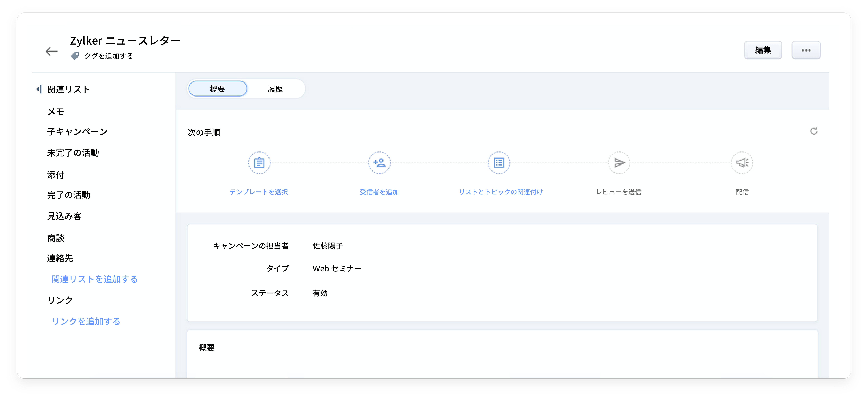Click the 次の手順 heading
Image resolution: width=868 pixels, height=400 pixels.
[x=204, y=132]
